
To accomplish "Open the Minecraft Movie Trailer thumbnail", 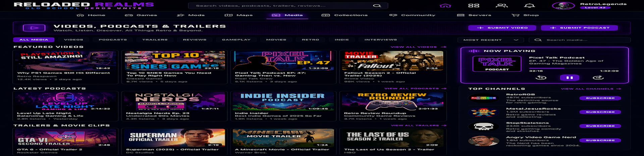I will 283,138.
